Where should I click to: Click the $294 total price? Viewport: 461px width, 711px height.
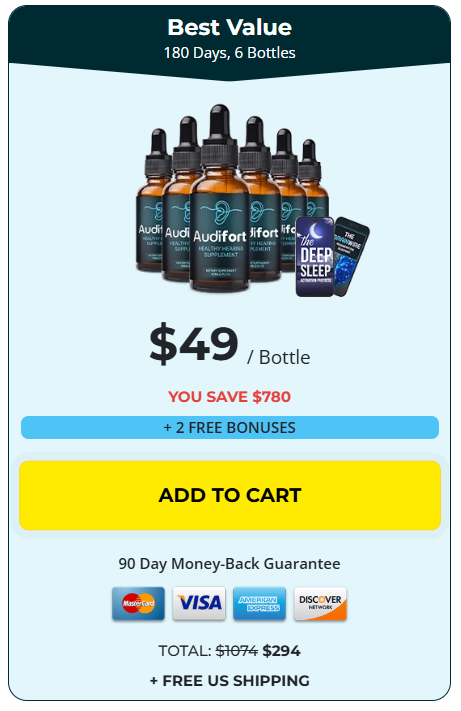click(x=281, y=651)
